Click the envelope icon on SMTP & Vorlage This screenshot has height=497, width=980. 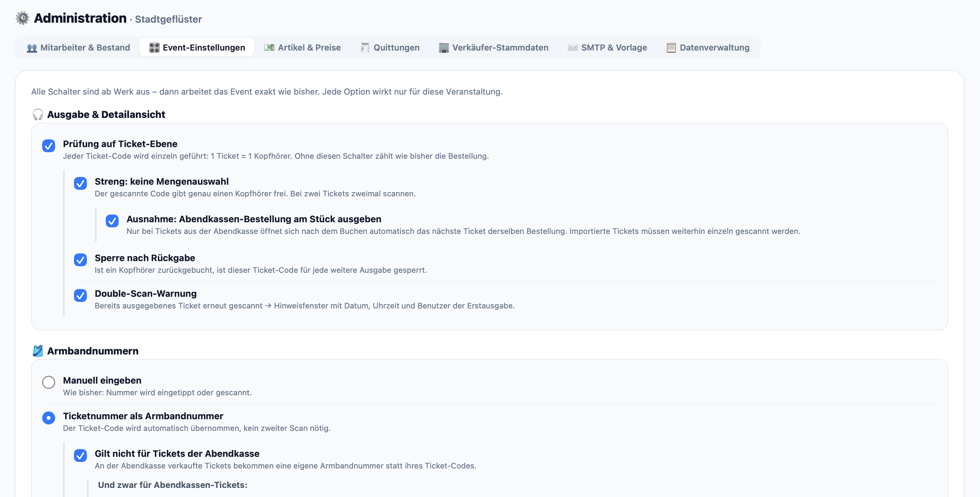[x=573, y=48]
